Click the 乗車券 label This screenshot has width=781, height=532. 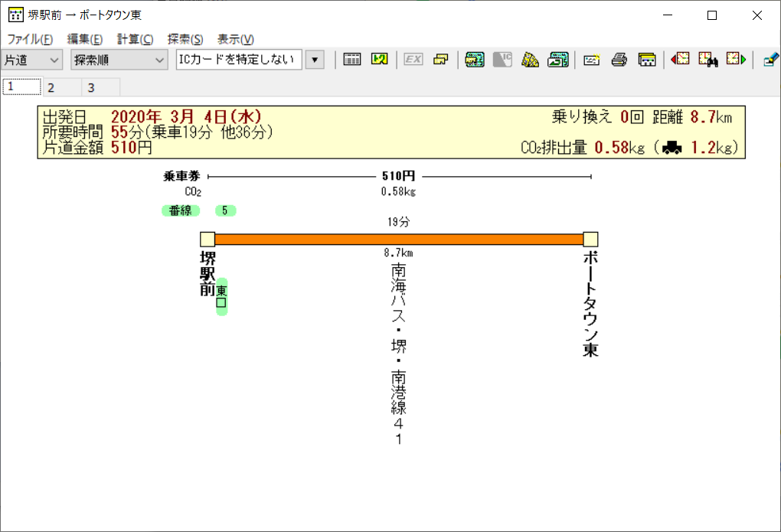[x=181, y=176]
